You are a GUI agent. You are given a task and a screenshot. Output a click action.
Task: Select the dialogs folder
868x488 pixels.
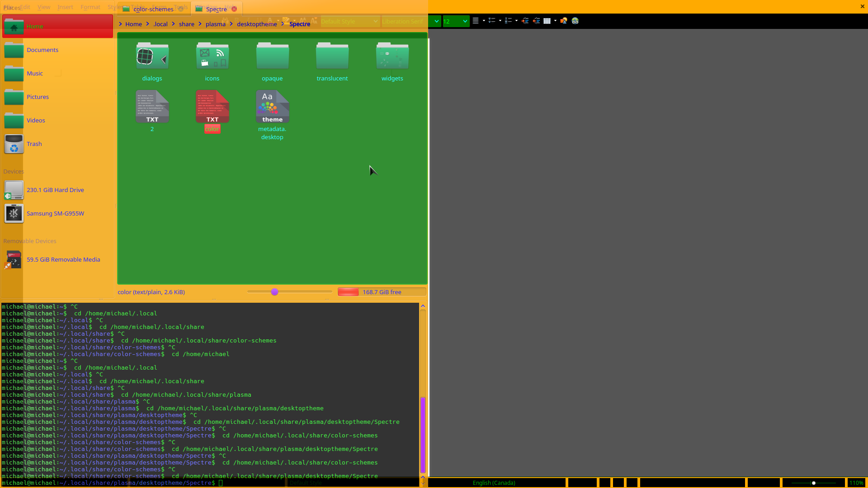click(x=152, y=62)
